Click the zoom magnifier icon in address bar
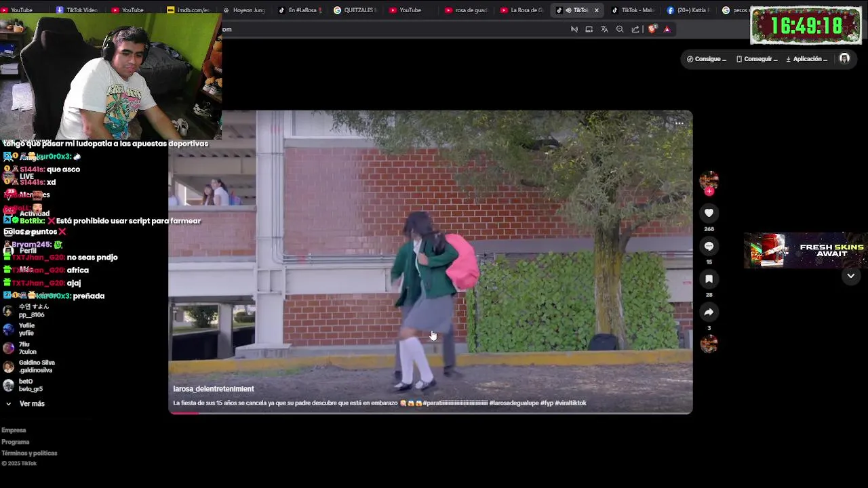The height and width of the screenshot is (488, 868). tap(620, 29)
